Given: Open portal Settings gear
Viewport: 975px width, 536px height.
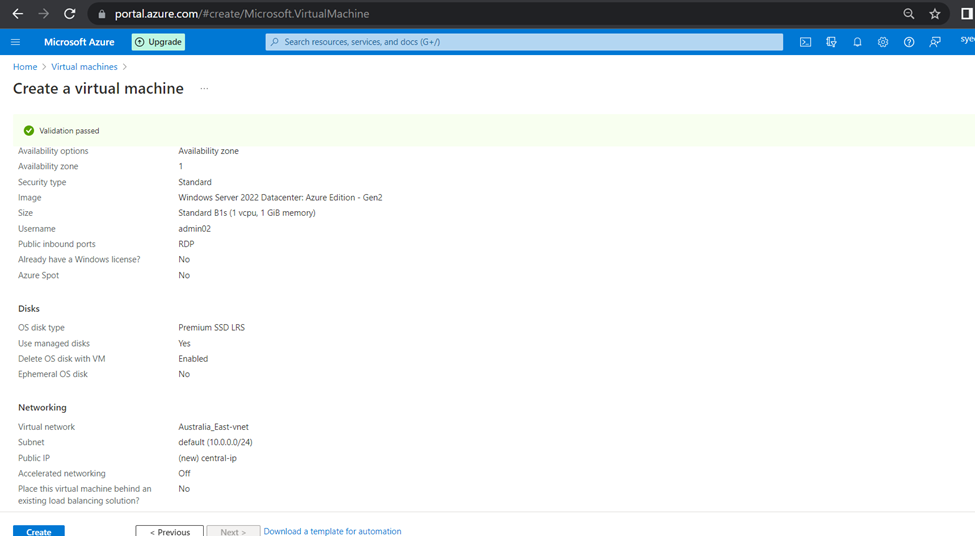Looking at the screenshot, I should [883, 42].
